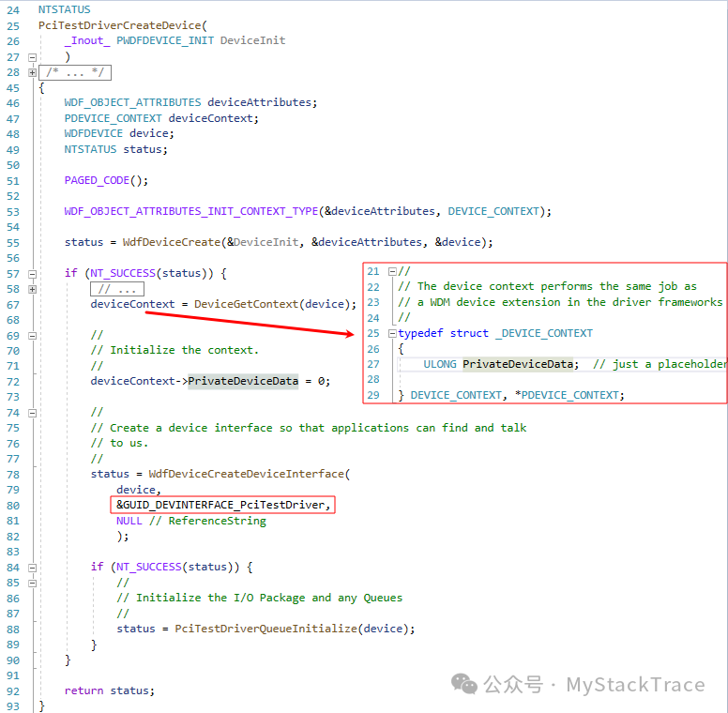Viewport: 728px width, 713px height.
Task: Expand the hidden comment fold at line 58
Action: point(32,290)
